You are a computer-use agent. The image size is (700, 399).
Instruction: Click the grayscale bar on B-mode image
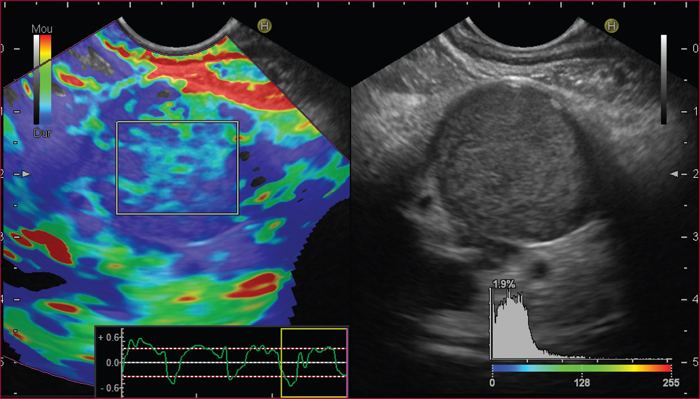(664, 79)
